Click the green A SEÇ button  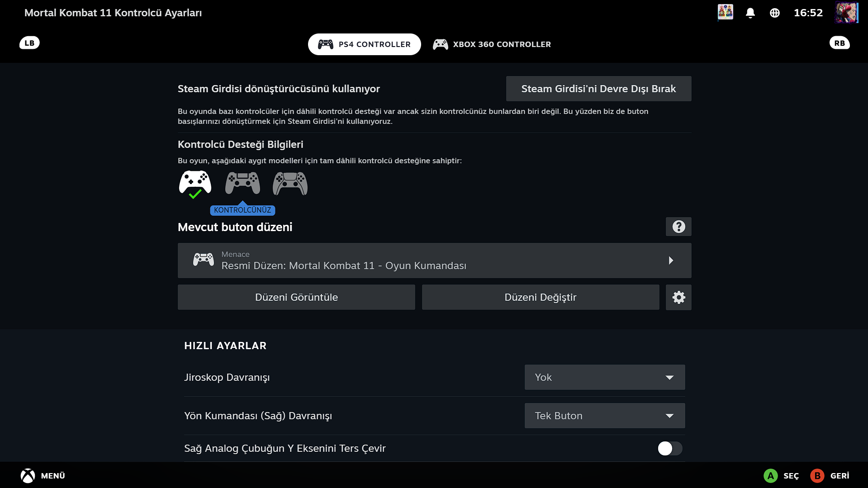pyautogui.click(x=781, y=476)
